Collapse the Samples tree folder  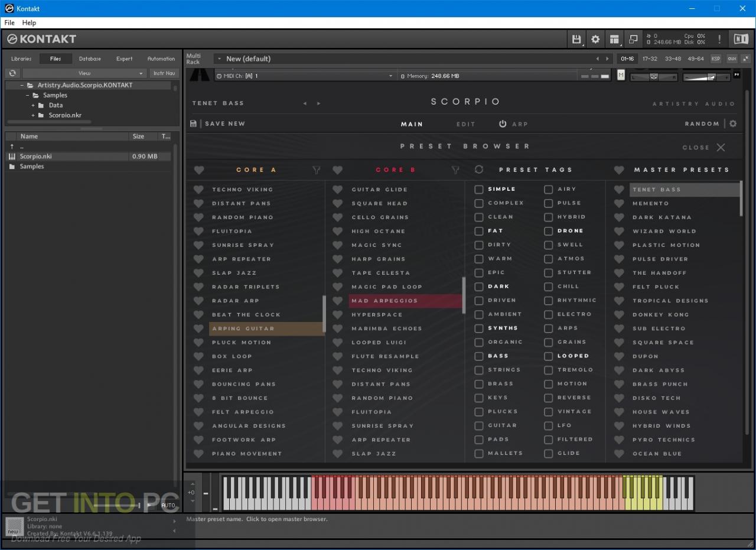pyautogui.click(x=27, y=95)
